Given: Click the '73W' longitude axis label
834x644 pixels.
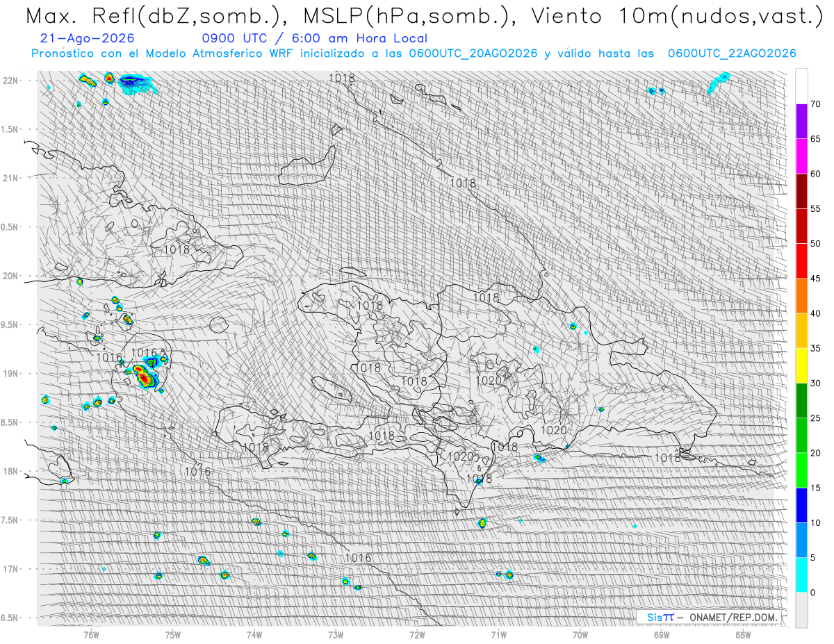Looking at the screenshot, I should click(x=336, y=634).
